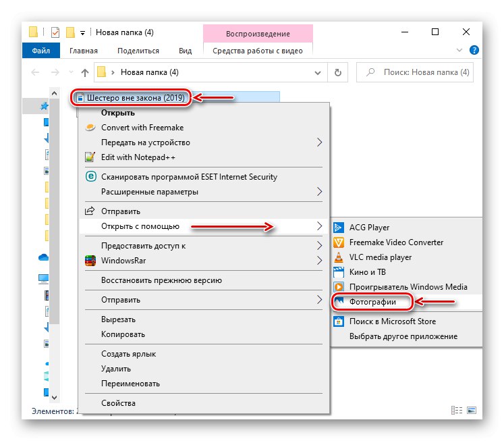The image size is (504, 441).
Task: Click the Воспроизведение contextual tab header
Action: pos(258,34)
